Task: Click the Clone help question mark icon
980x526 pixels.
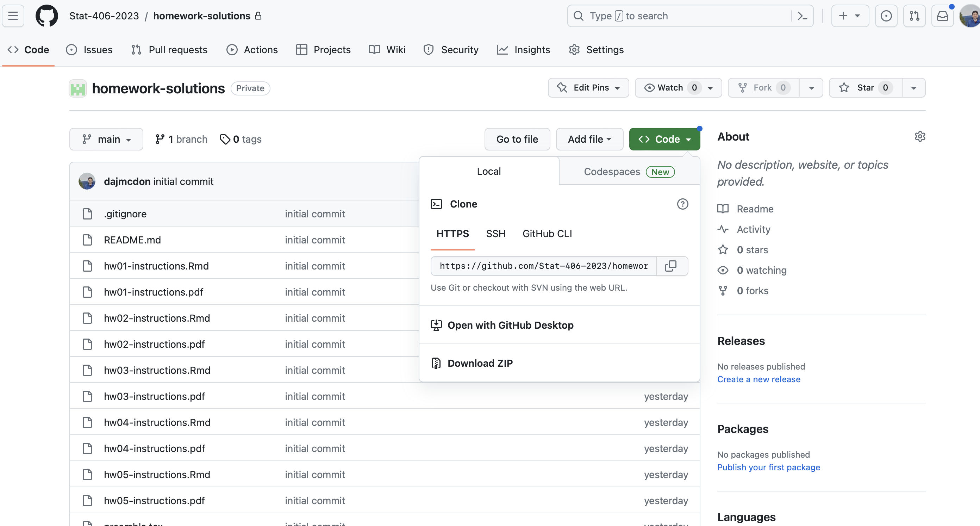Action: click(682, 204)
